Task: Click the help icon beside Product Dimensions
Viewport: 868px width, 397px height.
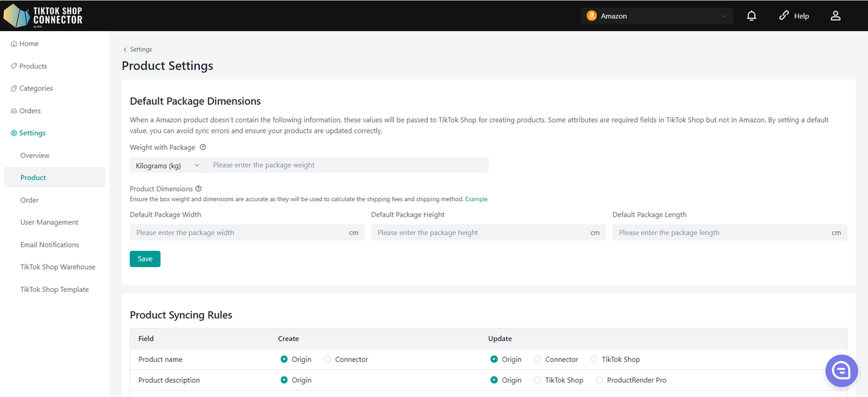Action: [198, 189]
